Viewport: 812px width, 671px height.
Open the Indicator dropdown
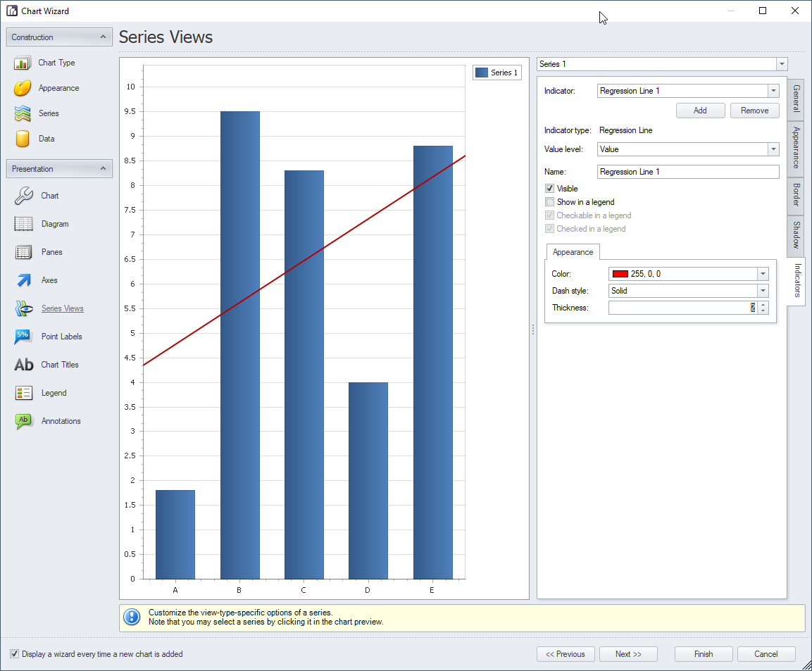(x=773, y=91)
